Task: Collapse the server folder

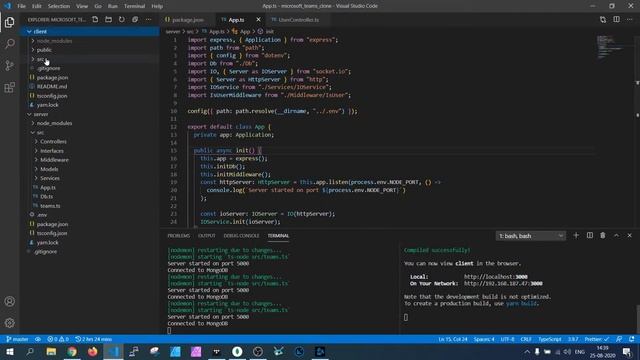Action: point(90,114)
